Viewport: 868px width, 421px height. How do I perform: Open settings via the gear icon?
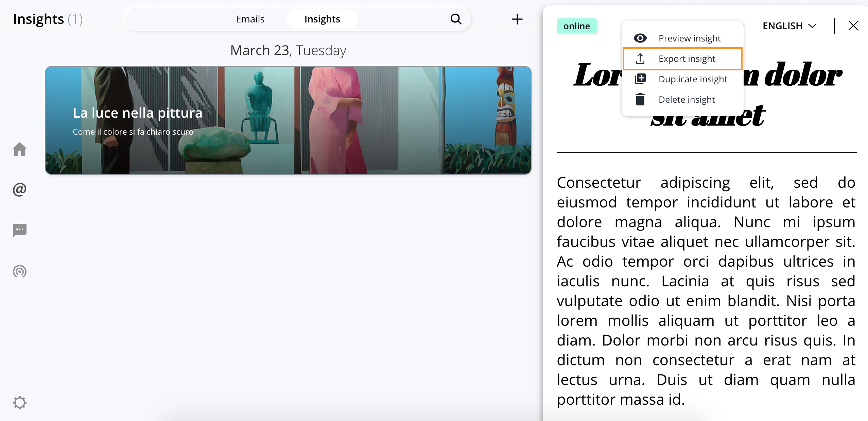pos(20,403)
